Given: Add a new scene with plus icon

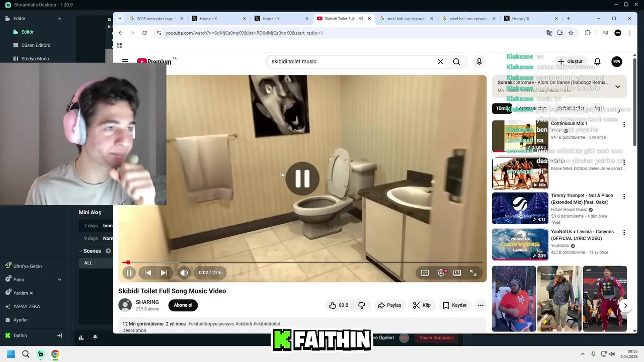Looking at the screenshot, I should (x=108, y=251).
